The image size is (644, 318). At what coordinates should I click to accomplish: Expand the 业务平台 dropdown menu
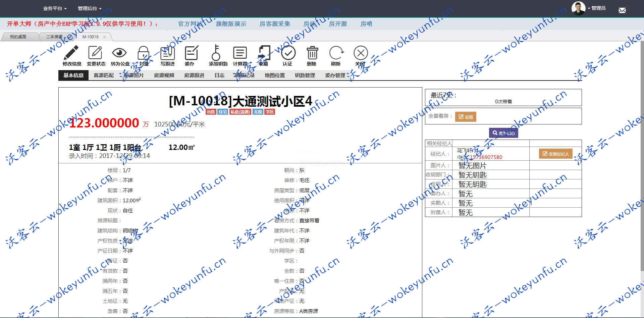click(x=55, y=8)
